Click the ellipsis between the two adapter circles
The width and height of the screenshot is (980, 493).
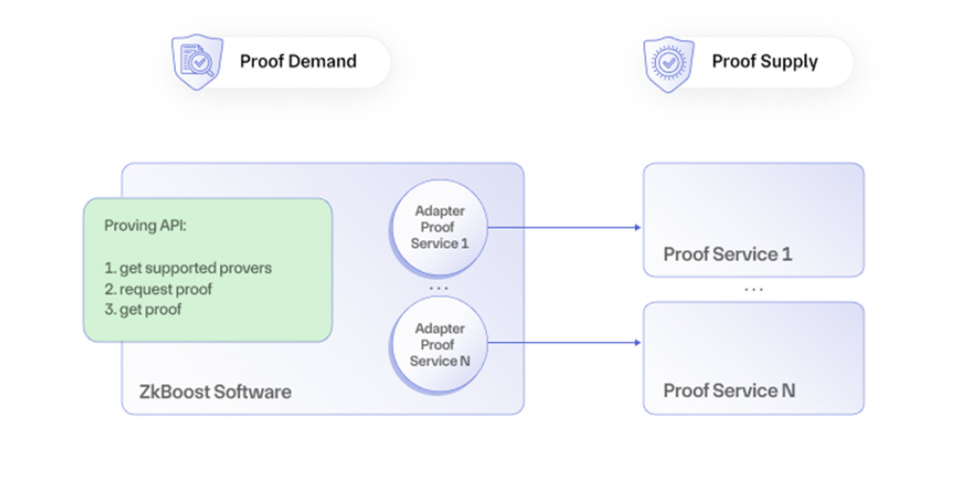click(x=439, y=287)
